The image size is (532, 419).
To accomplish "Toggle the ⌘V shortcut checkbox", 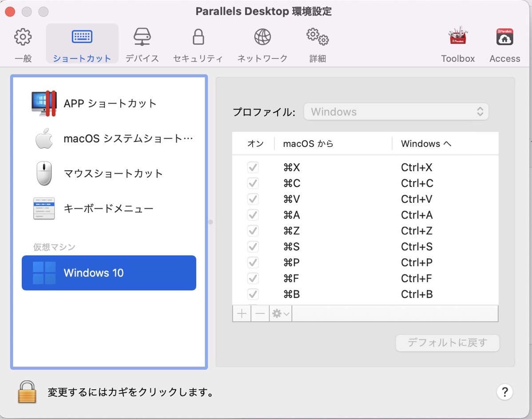I will [253, 199].
